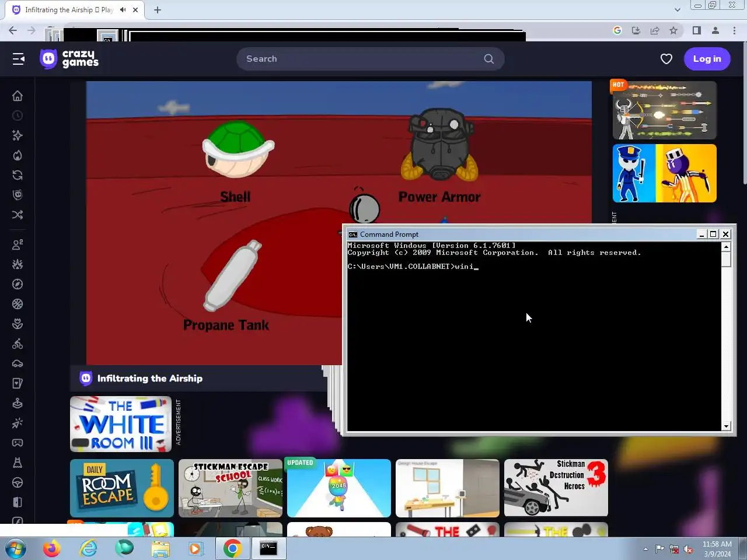Open police and prisoner stickman thumbnail
This screenshot has width=747, height=560.
pos(665,173)
